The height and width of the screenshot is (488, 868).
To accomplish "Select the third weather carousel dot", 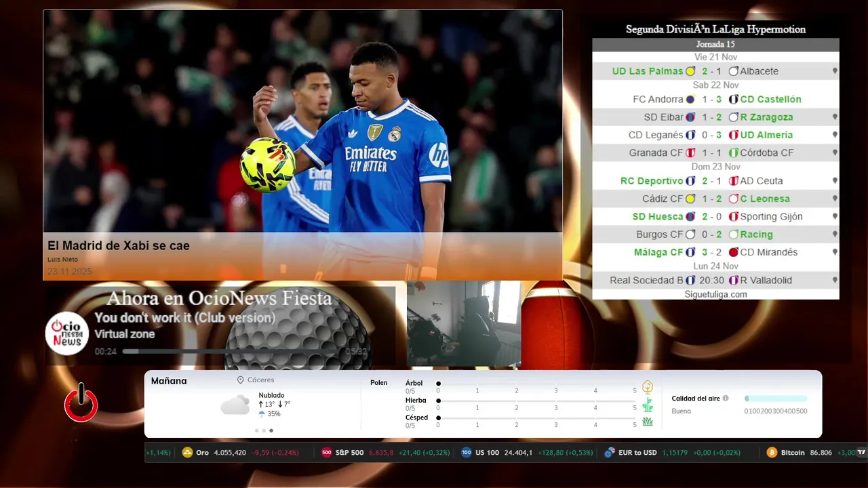I will pyautogui.click(x=271, y=430).
